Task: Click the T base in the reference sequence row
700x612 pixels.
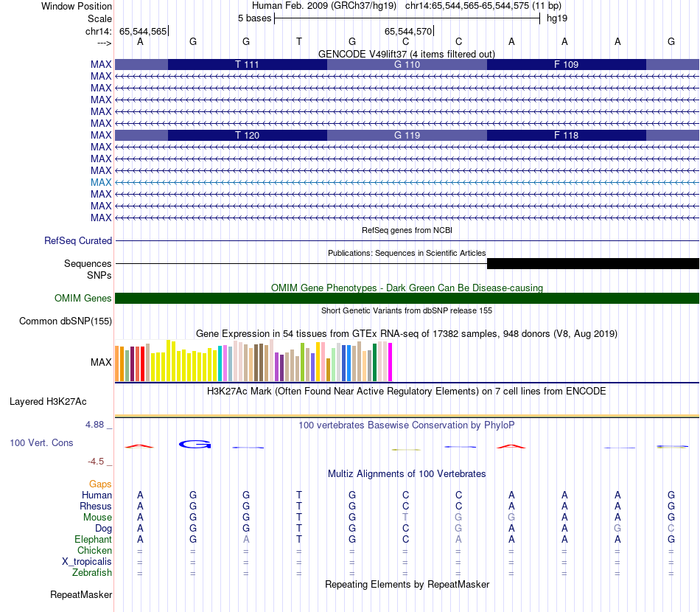Action: [299, 41]
